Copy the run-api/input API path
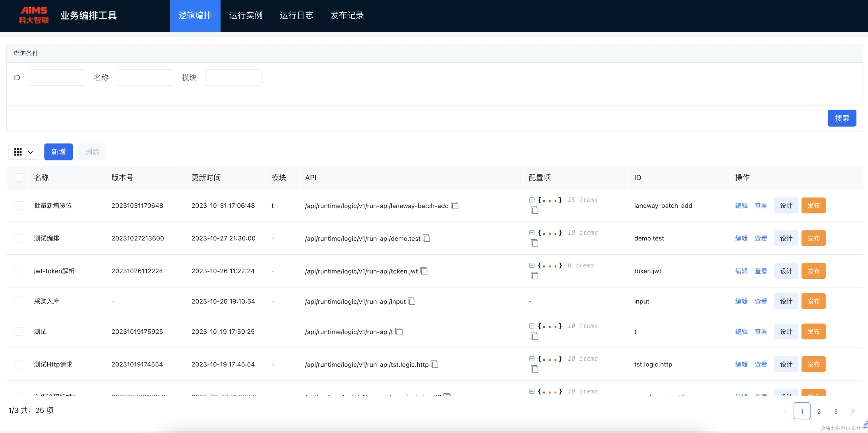This screenshot has width=868, height=433. pyautogui.click(x=412, y=301)
